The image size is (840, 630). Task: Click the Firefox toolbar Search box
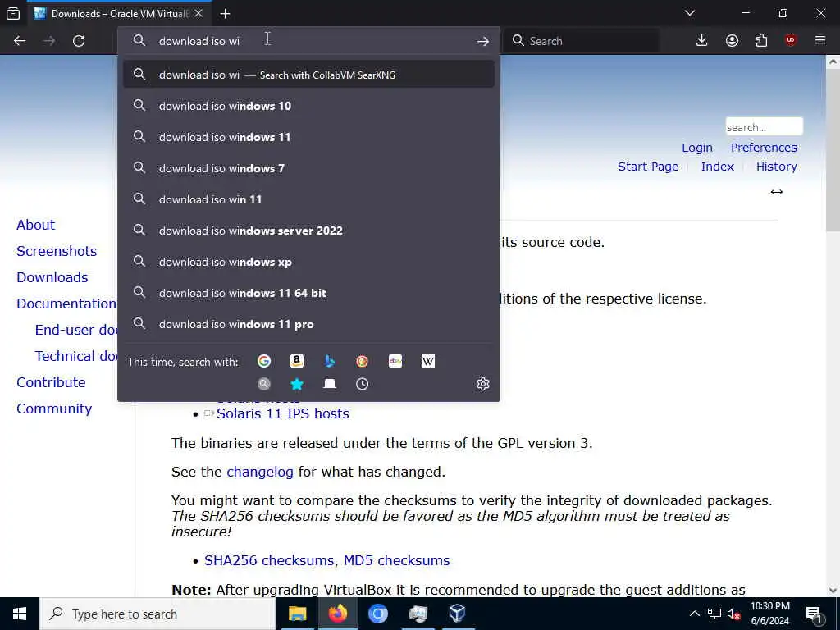pyautogui.click(x=582, y=41)
